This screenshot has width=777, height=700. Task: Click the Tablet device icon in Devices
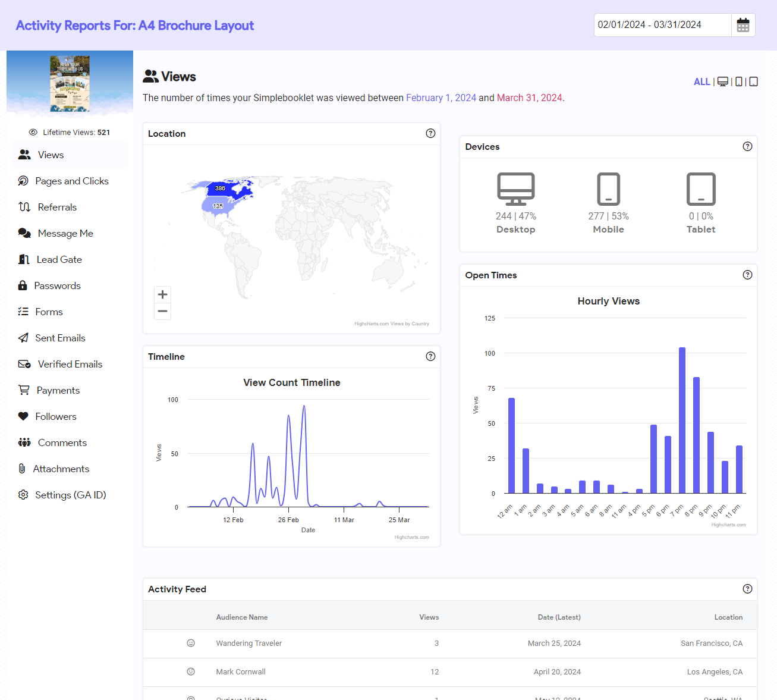[701, 189]
